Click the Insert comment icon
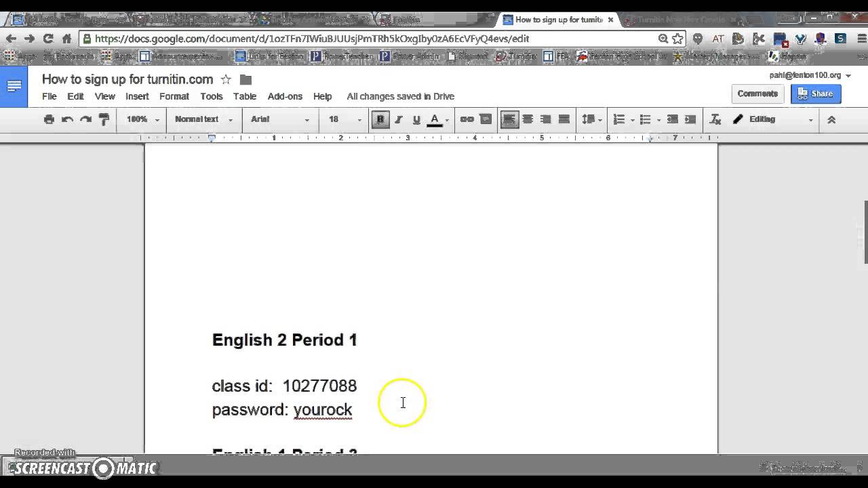 486,119
